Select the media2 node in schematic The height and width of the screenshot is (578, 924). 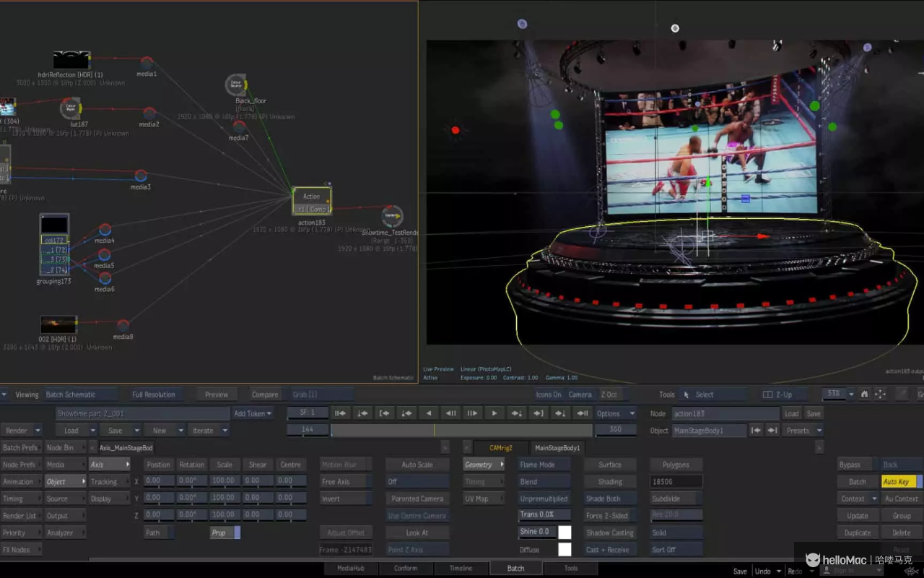coord(149,113)
